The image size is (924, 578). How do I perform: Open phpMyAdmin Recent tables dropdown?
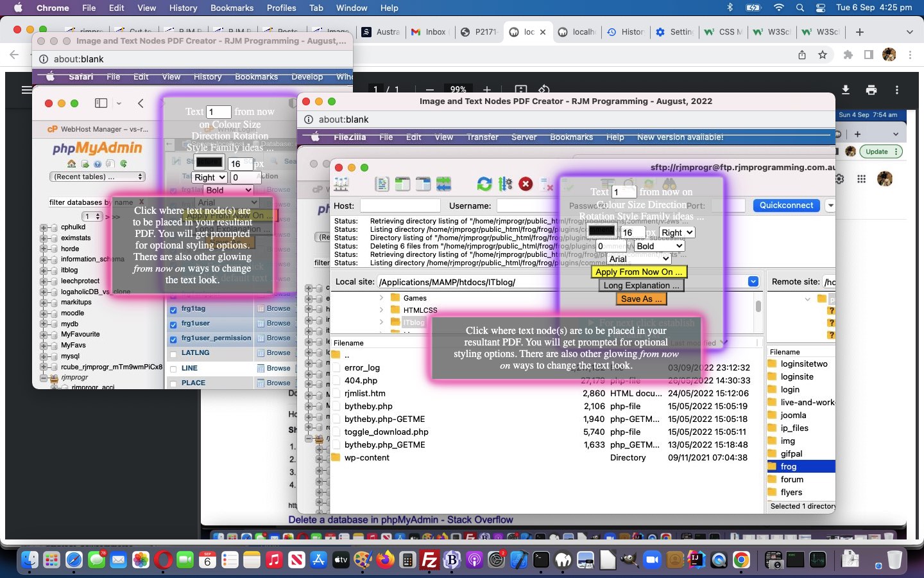click(x=98, y=177)
